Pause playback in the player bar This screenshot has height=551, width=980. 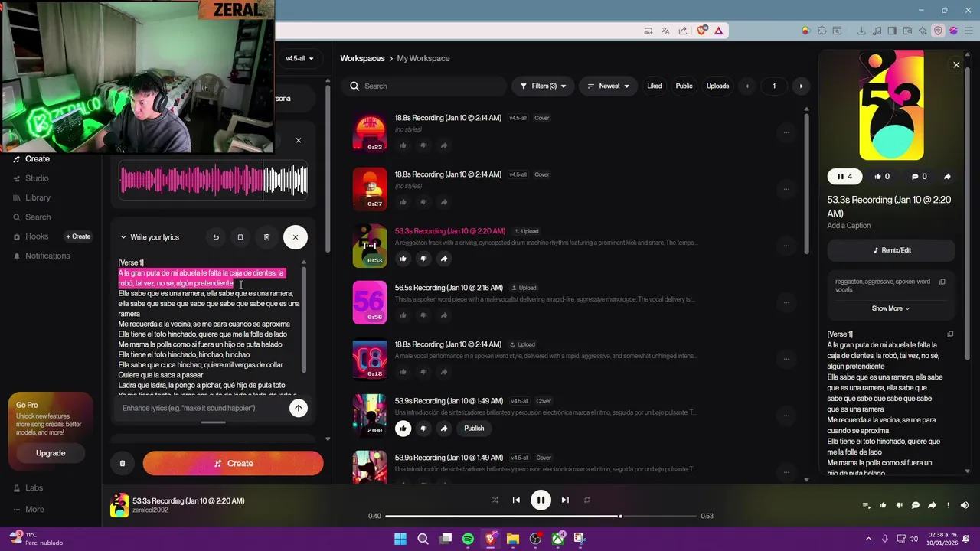point(541,500)
